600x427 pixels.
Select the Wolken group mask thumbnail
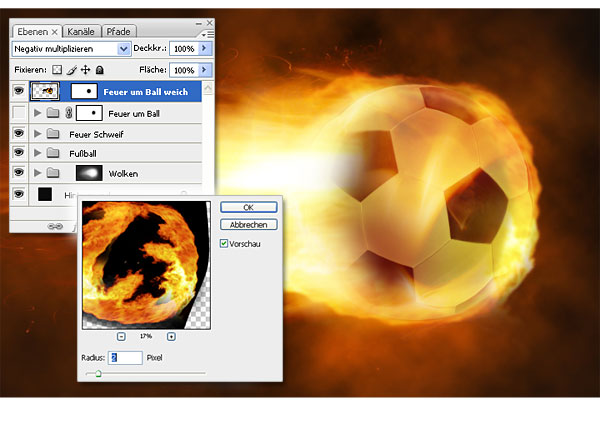coord(89,173)
